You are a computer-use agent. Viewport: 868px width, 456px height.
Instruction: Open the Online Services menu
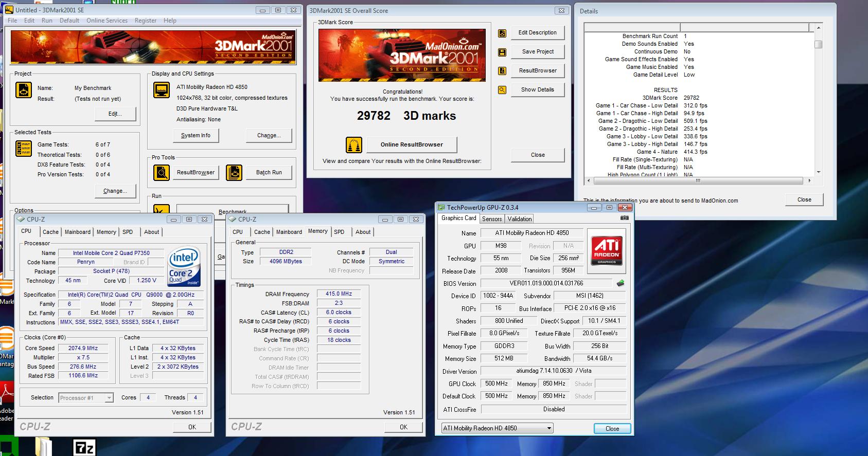[x=107, y=21]
